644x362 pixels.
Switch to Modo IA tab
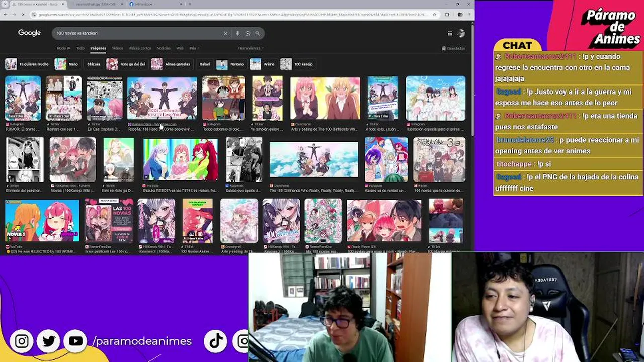pyautogui.click(x=63, y=48)
